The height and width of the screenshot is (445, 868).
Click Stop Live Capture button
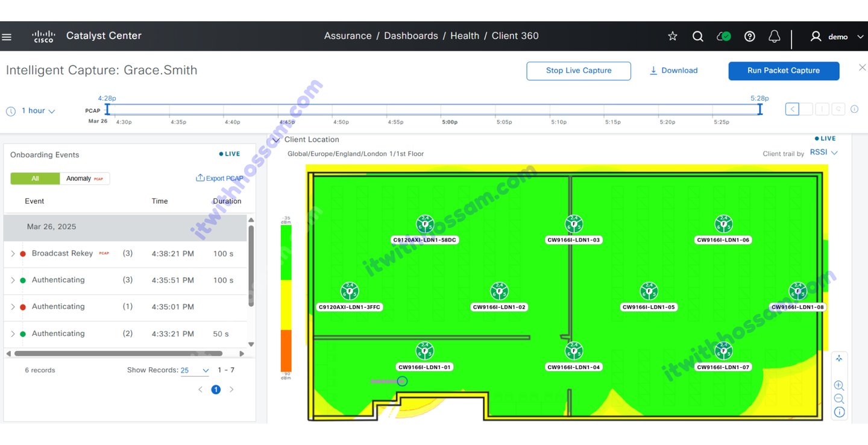click(x=579, y=71)
